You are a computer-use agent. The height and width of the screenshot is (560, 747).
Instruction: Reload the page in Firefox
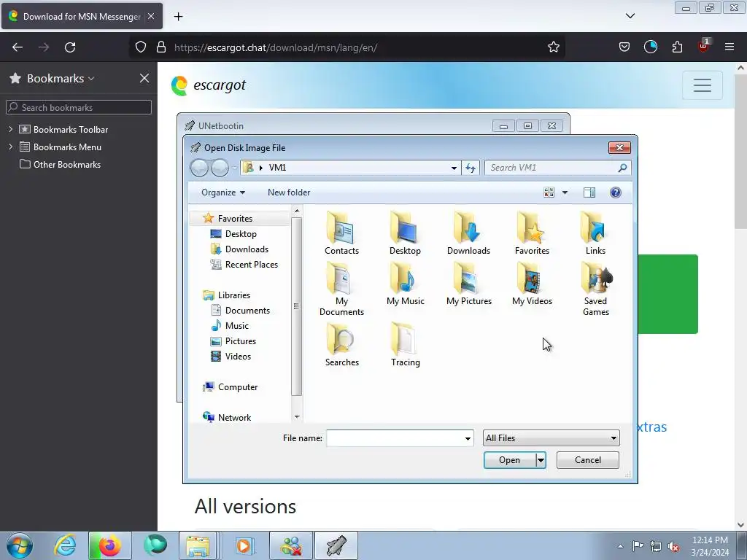(70, 47)
